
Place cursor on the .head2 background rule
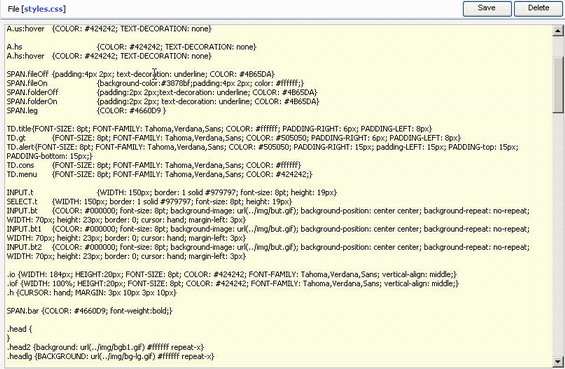[x=105, y=347]
